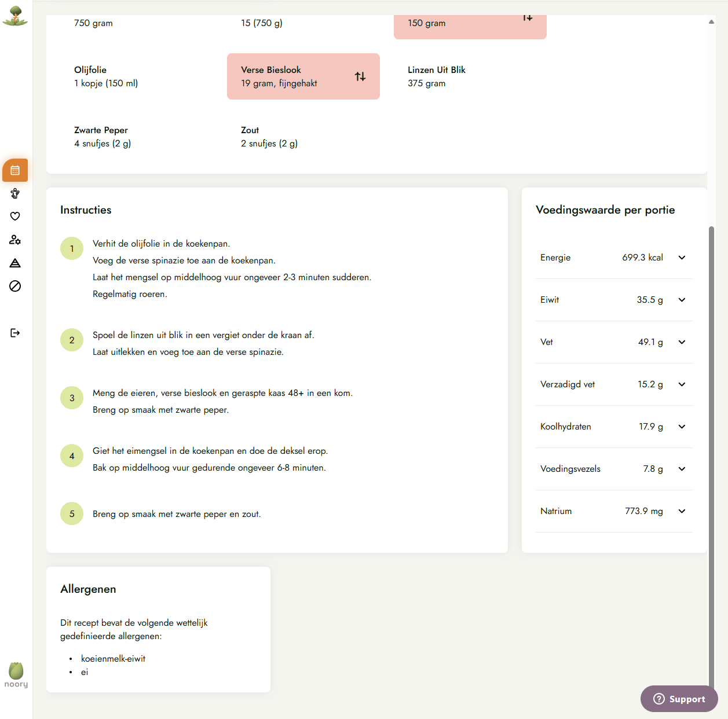
Task: Select instruction step 3 marker
Action: (72, 398)
